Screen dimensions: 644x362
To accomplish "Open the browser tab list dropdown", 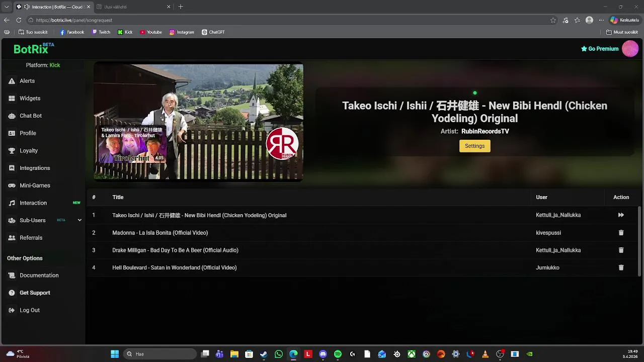I will click(x=7, y=7).
